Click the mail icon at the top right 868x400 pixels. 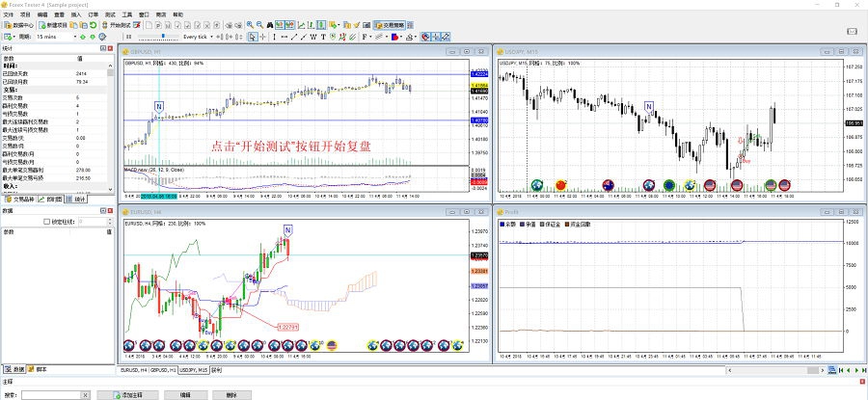853,32
